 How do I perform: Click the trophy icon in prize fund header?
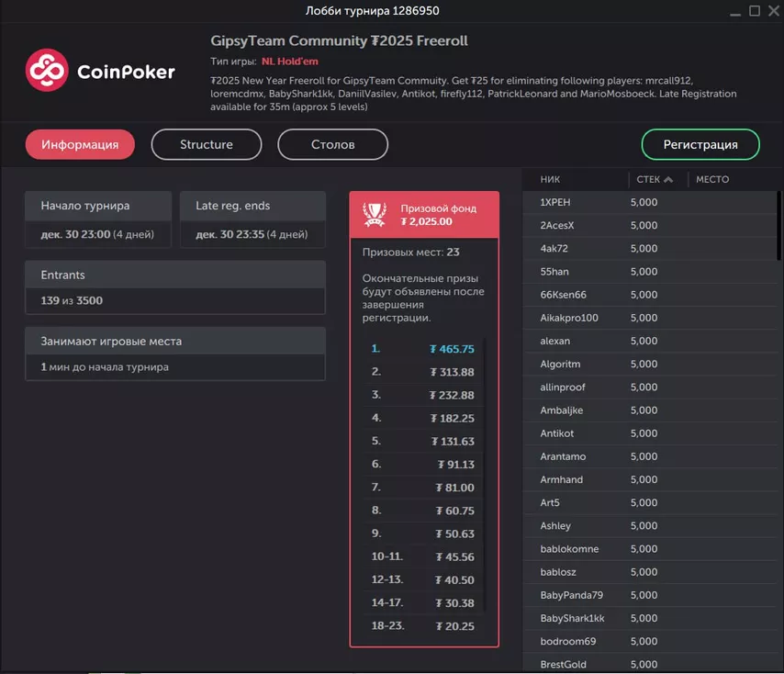tap(374, 214)
